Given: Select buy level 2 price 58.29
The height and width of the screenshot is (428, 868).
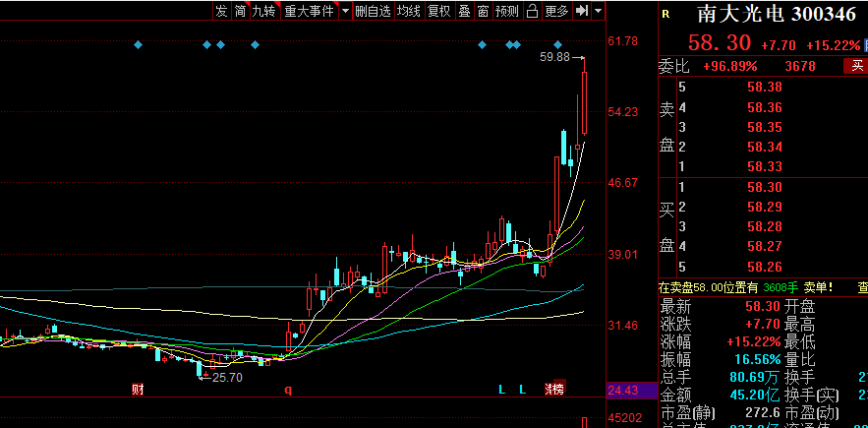Looking at the screenshot, I should (x=765, y=207).
